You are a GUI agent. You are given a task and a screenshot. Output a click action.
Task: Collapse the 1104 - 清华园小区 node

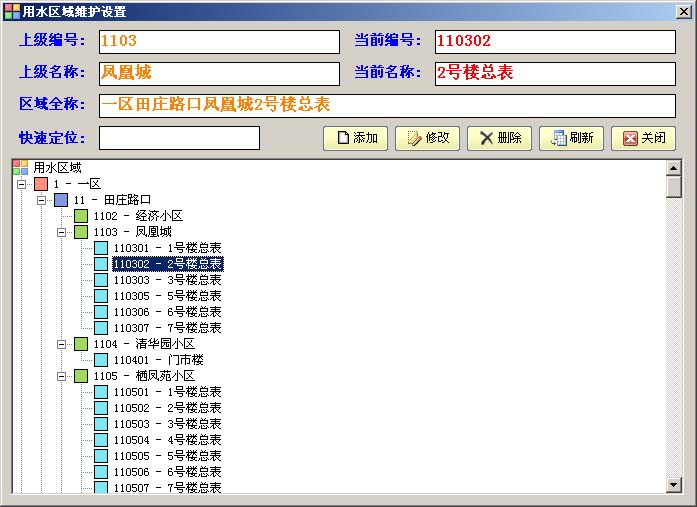(x=61, y=344)
